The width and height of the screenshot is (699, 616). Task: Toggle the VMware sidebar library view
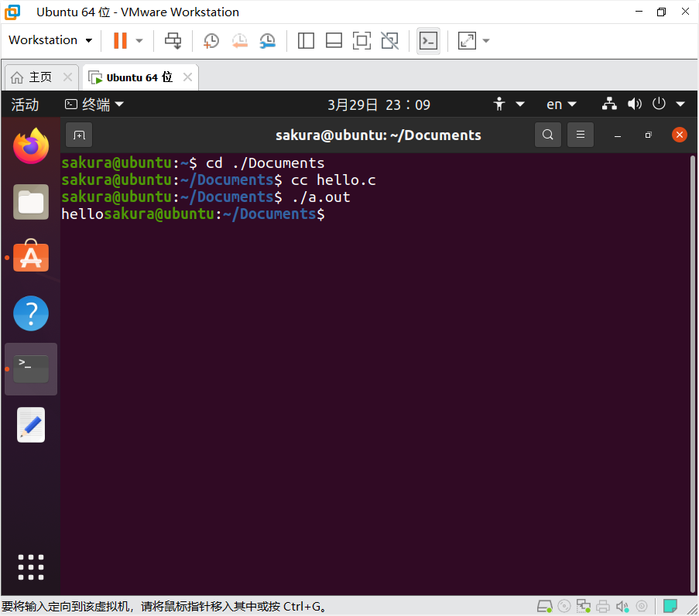point(306,40)
